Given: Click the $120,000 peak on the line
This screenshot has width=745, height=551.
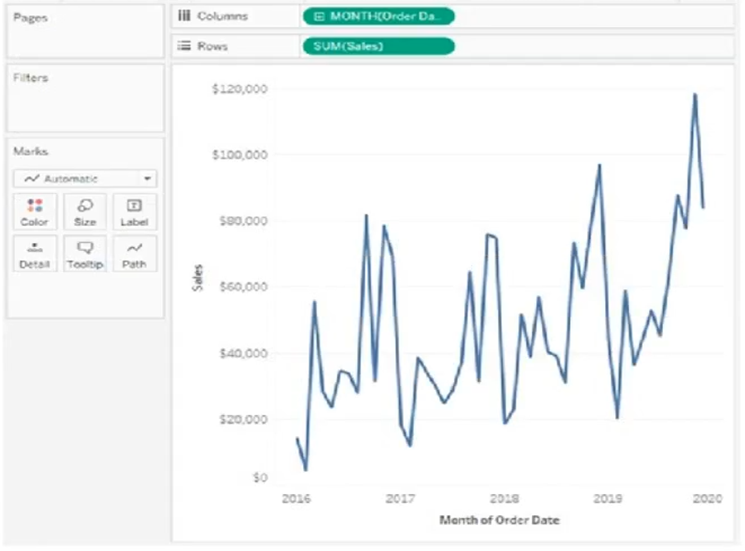Looking at the screenshot, I should [x=695, y=95].
